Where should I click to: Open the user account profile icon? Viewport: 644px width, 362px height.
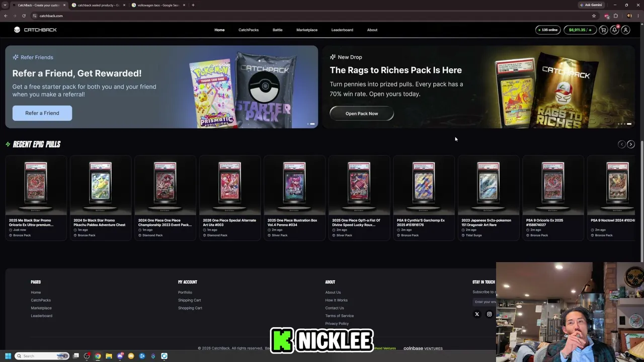click(625, 30)
